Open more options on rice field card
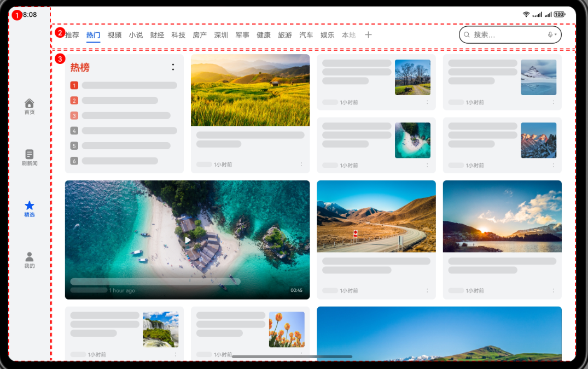 pyautogui.click(x=301, y=165)
